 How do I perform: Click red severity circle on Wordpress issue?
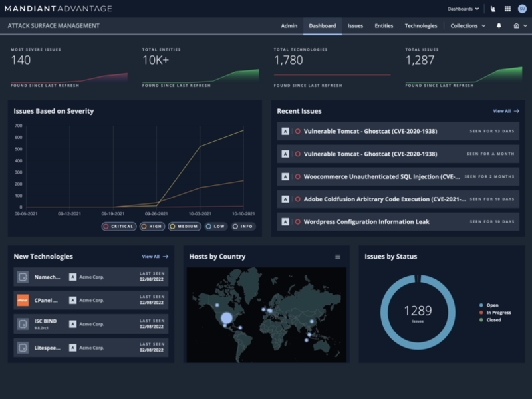coord(297,222)
